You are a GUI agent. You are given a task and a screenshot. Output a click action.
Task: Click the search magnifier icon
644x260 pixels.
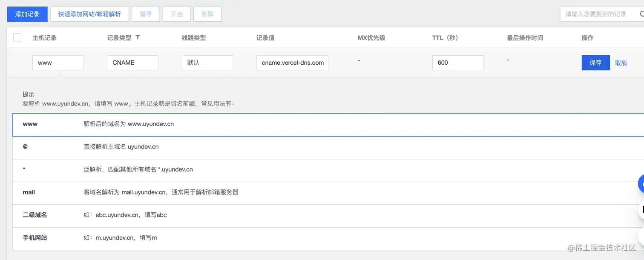pos(641,14)
